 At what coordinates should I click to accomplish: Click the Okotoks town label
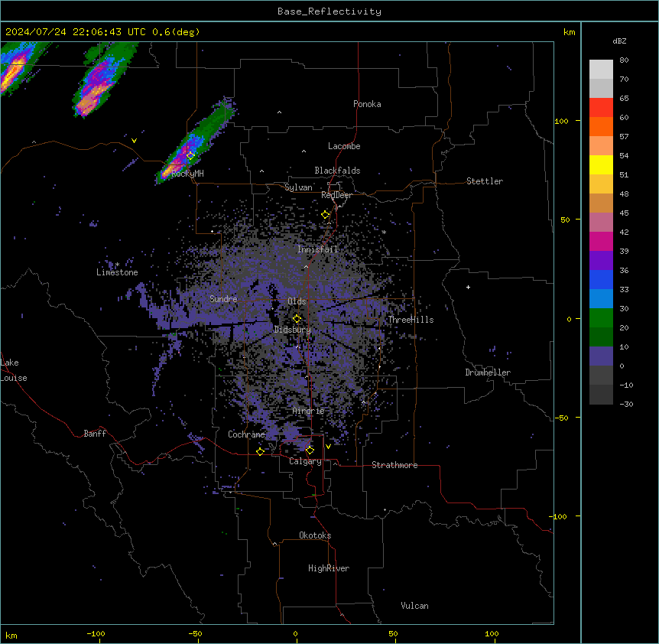coord(315,535)
